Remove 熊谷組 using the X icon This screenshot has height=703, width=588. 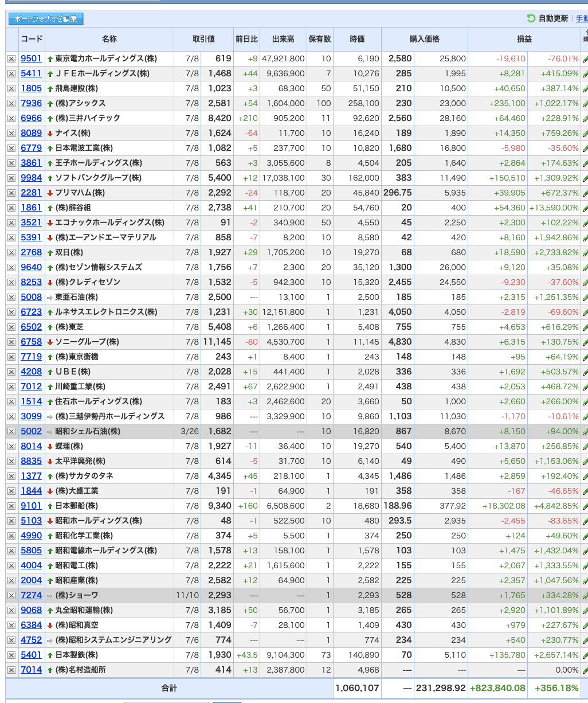(11, 208)
